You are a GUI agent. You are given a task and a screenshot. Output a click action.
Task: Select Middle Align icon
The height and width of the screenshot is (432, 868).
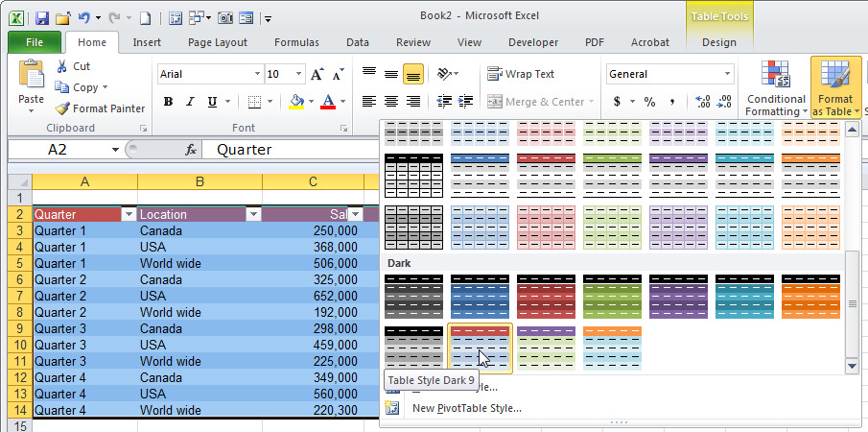coord(391,74)
